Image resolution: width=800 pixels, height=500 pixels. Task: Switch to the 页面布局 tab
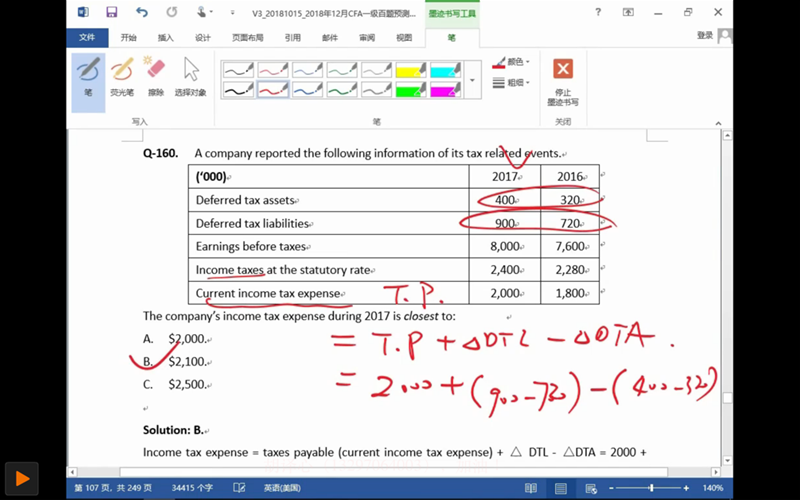coord(247,38)
